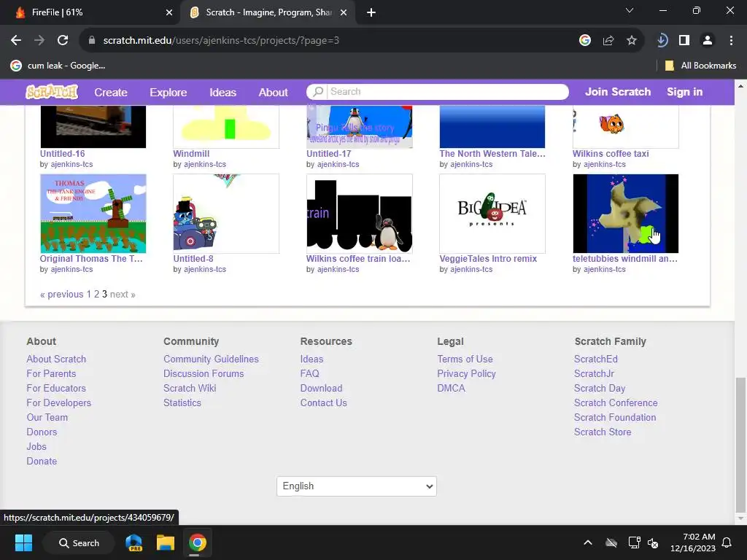The height and width of the screenshot is (560, 747).
Task: Click the Scratch logo in navbar
Action: click(52, 91)
